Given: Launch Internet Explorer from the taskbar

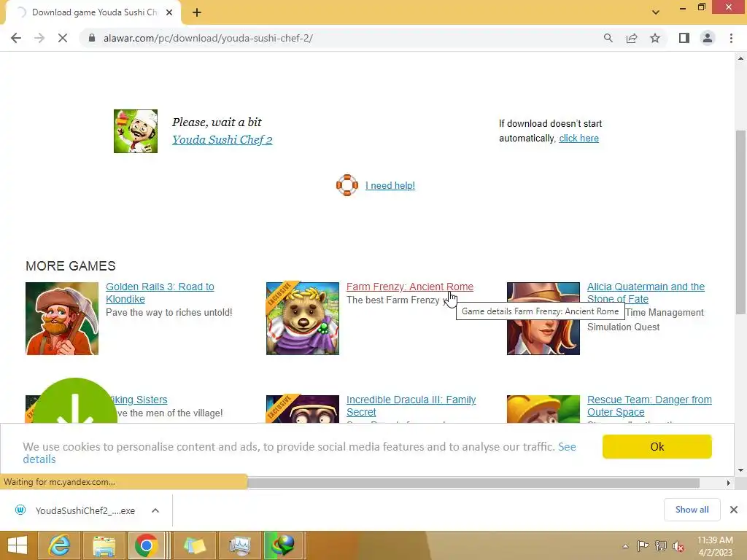Looking at the screenshot, I should click(x=59, y=545).
